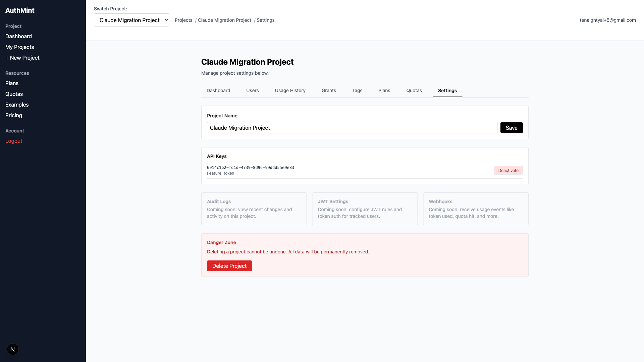
Task: Click Projects breadcrumb link
Action: [183, 20]
